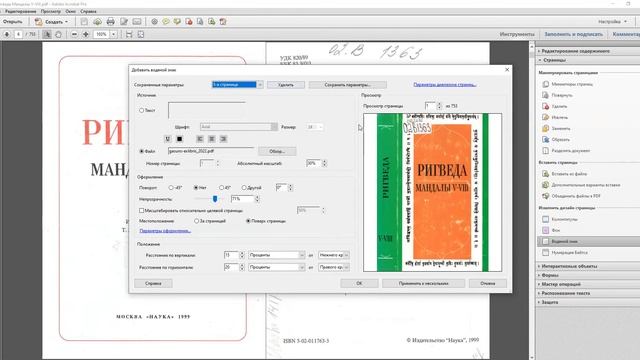Select Поверх страницы location radio
This screenshot has width=640, height=360.
point(248,221)
